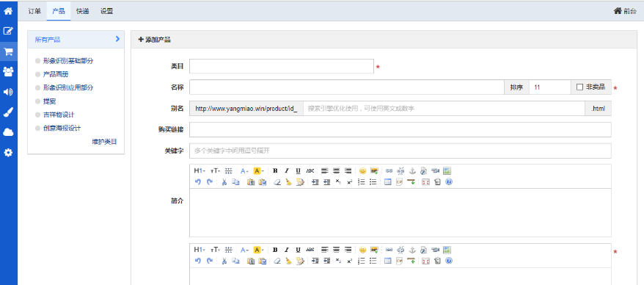Click the broom cleanup icon in 简介 toolbar
This screenshot has height=285, width=644.
pos(288,181)
